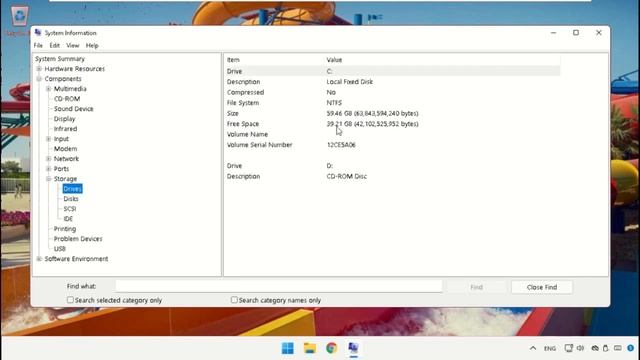Click the NTFS file system value
Screen dimensions: 640x360
[334, 103]
